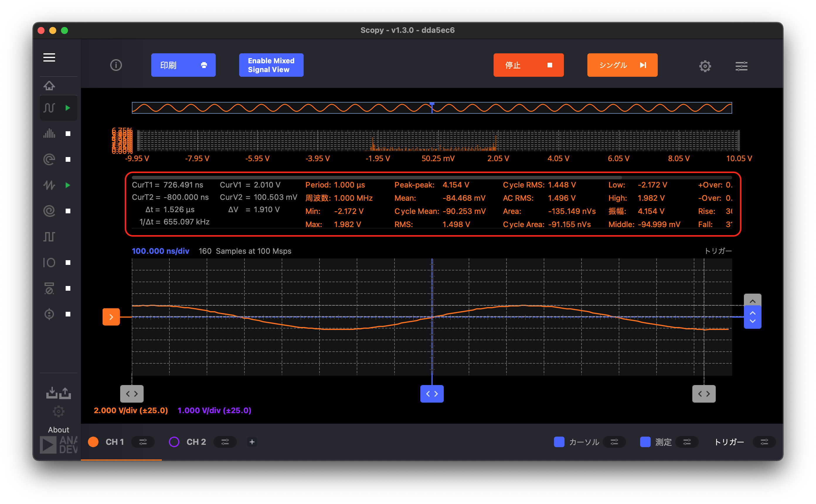Screen dimensions: 816x504
Task: Click Enable Mixed Signal View button
Action: [271, 65]
